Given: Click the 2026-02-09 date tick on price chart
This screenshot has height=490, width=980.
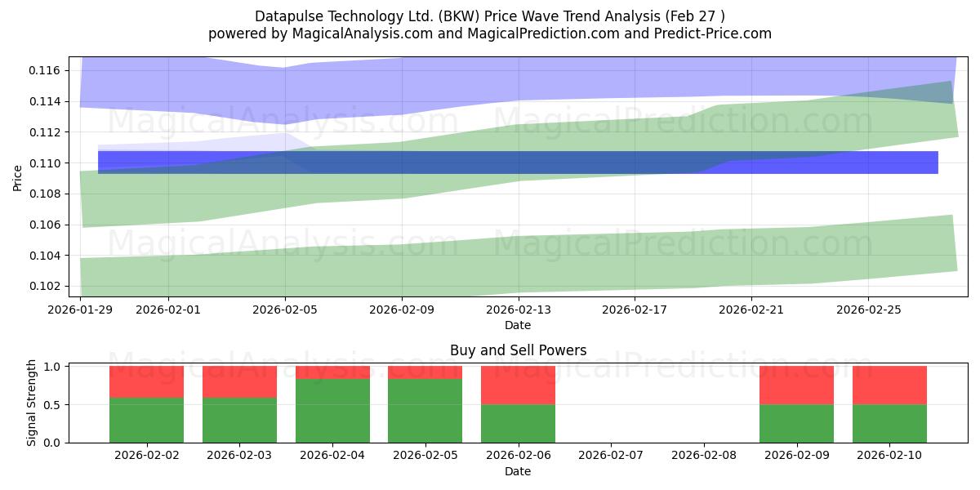Looking at the screenshot, I should 402,310.
